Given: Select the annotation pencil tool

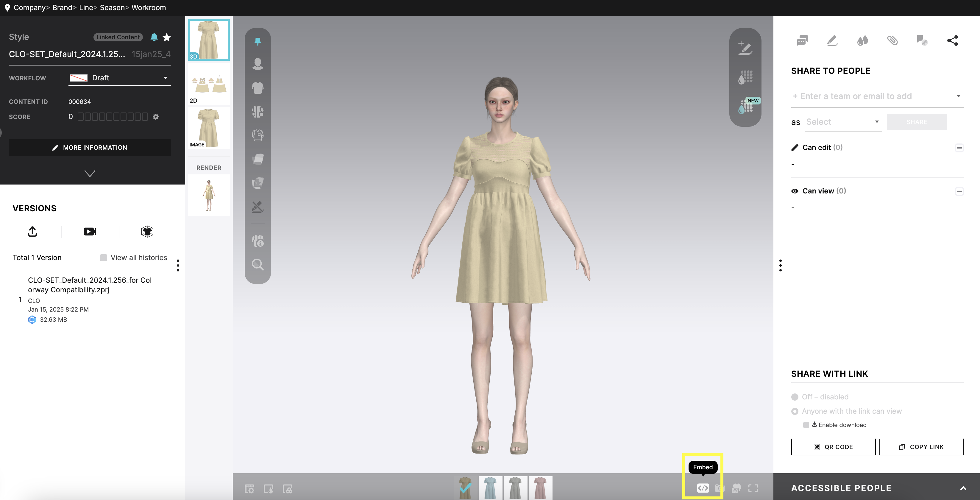Looking at the screenshot, I should pos(832,40).
